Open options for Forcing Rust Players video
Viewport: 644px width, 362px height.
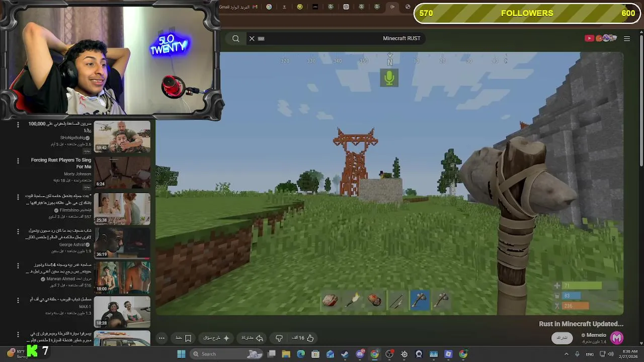point(18,161)
